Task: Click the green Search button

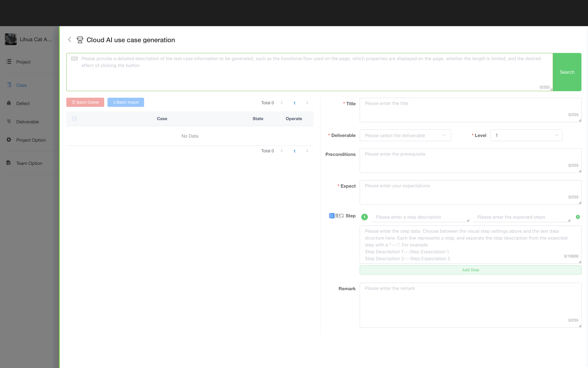Action: (x=567, y=72)
